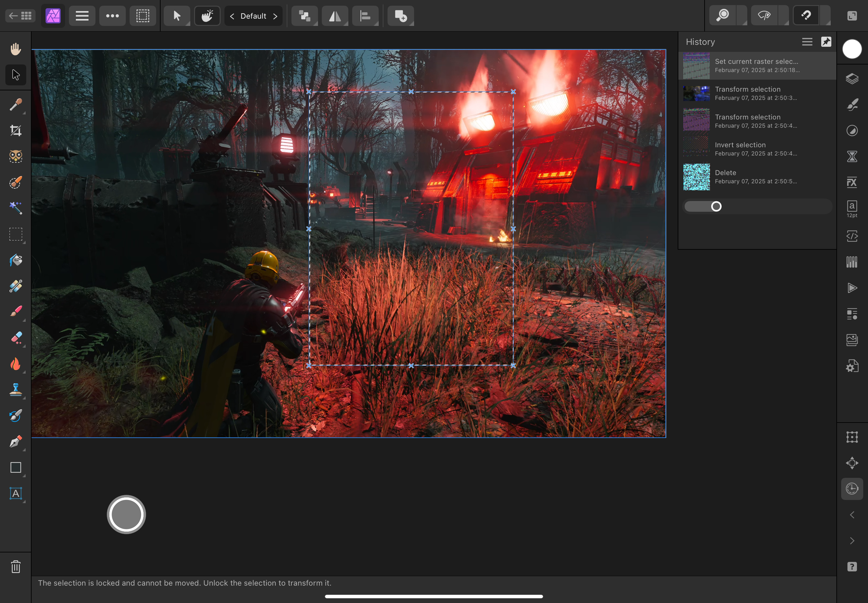The image size is (868, 603).
Task: Click the Default preset label
Action: pos(253,16)
